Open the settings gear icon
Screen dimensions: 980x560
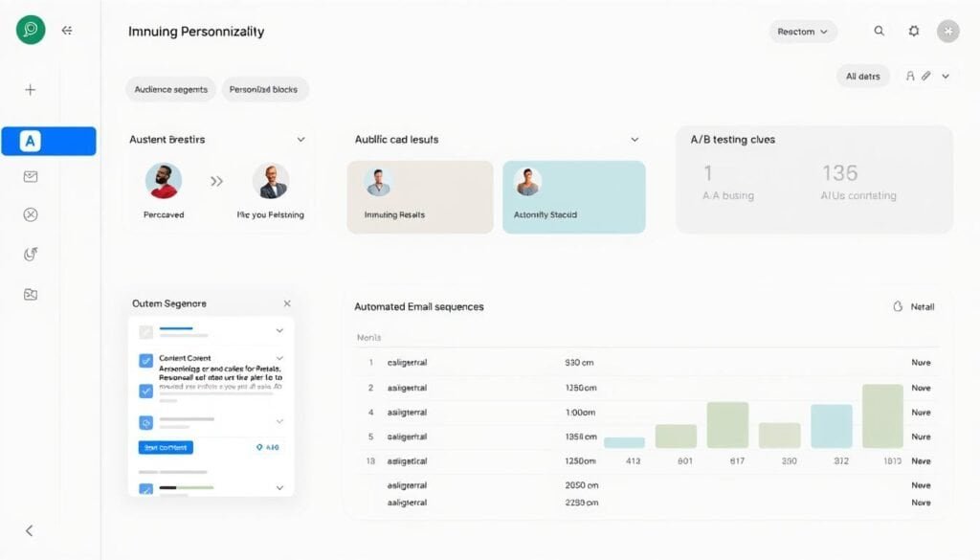[x=914, y=30]
